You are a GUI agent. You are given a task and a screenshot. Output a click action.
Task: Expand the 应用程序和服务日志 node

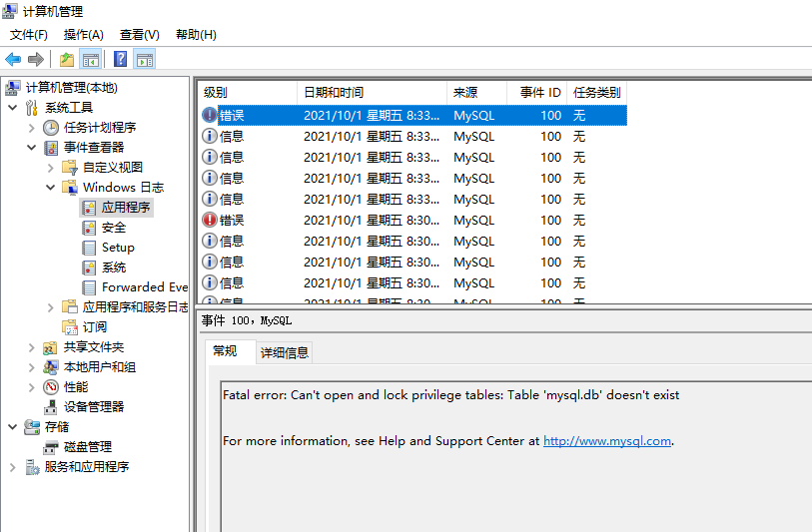[x=50, y=307]
